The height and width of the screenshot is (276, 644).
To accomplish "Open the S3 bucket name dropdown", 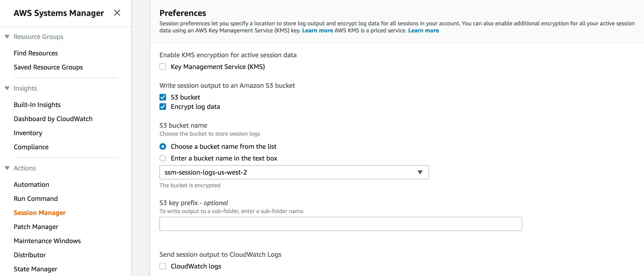I will point(294,172).
